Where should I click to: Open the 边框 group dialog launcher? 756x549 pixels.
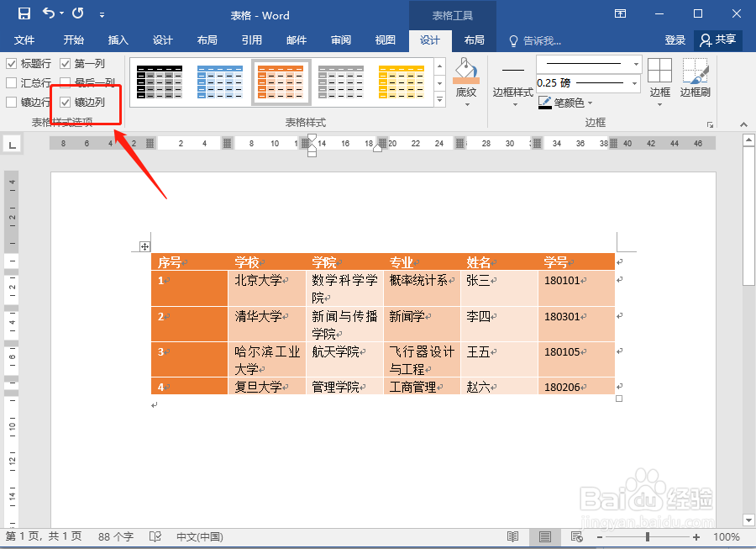[x=710, y=124]
